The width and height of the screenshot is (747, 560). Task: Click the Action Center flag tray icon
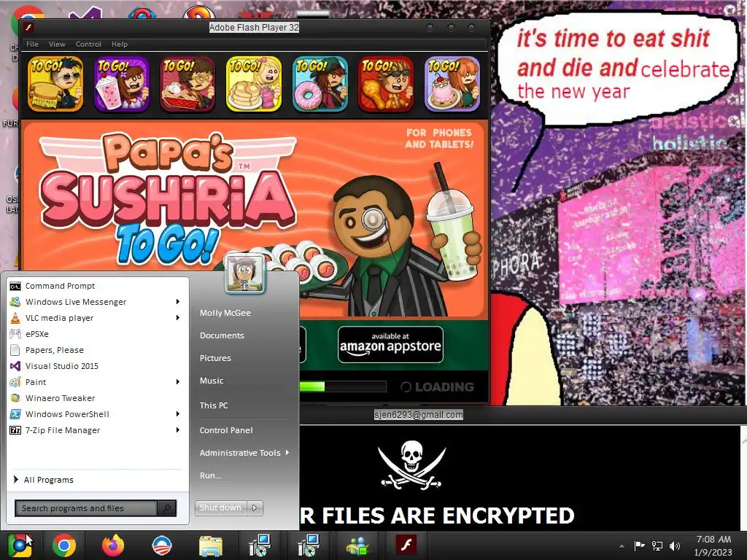pyautogui.click(x=639, y=545)
